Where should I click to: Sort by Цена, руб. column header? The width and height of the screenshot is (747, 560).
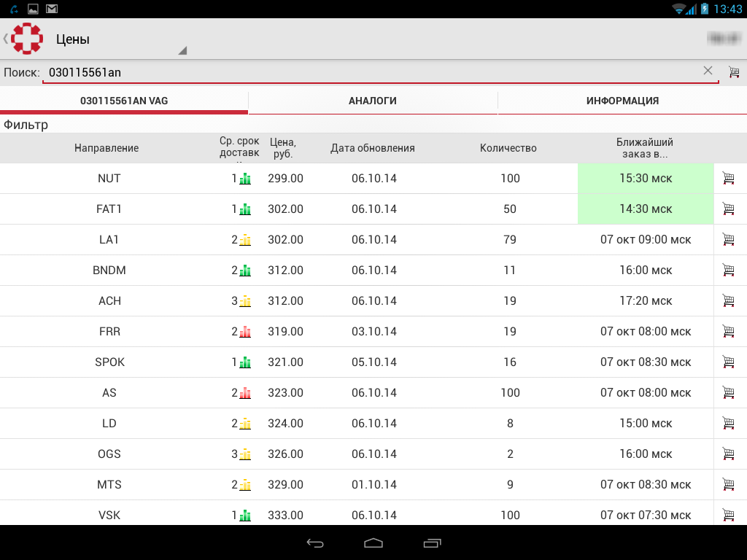(x=283, y=148)
